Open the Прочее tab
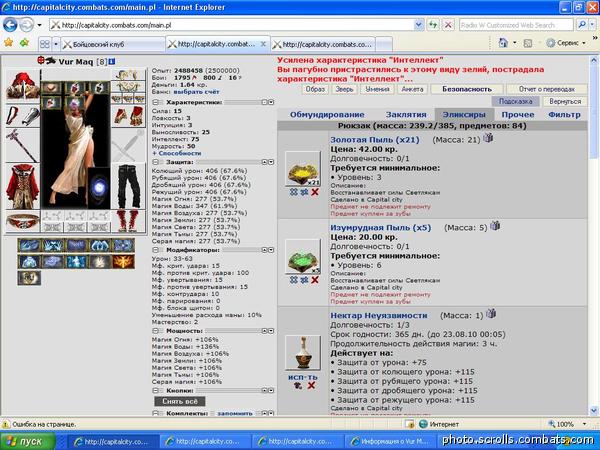The image size is (600, 450). coord(518,114)
